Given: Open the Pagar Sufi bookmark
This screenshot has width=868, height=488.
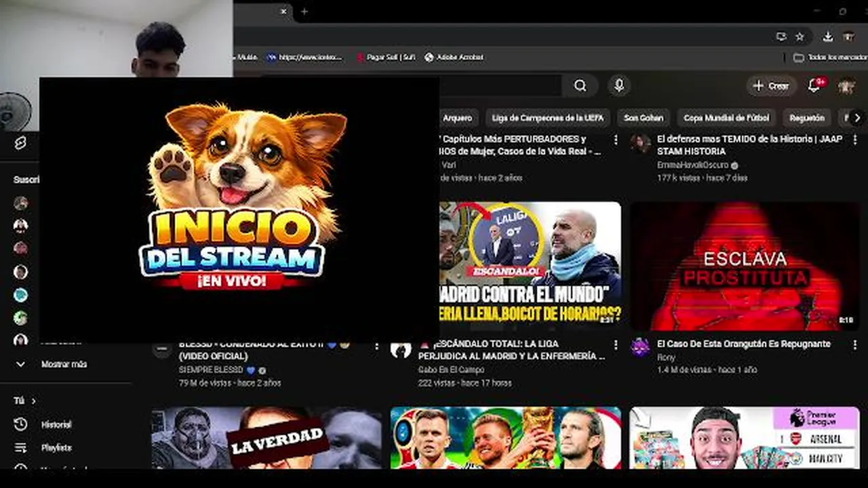Looking at the screenshot, I should (385, 58).
